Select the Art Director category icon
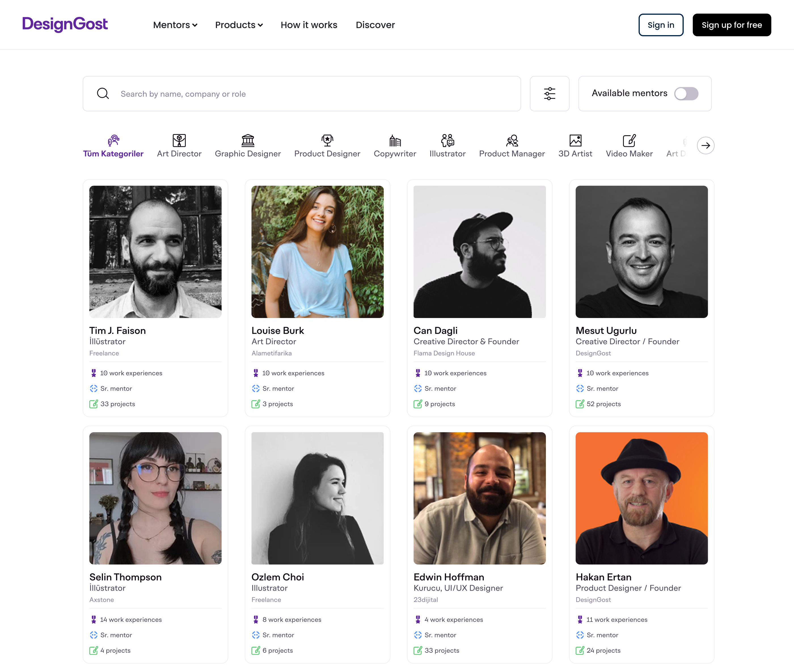794x672 pixels. coord(179,141)
